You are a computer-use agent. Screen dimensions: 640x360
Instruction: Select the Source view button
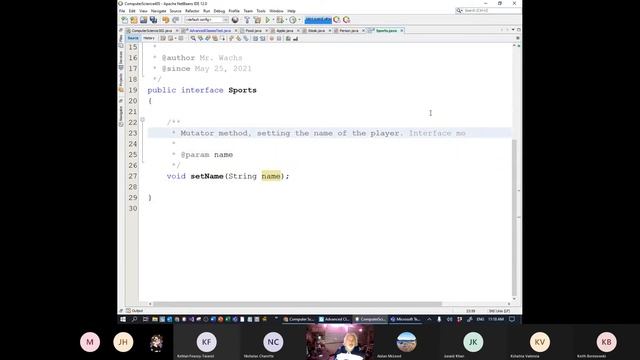click(x=133, y=38)
